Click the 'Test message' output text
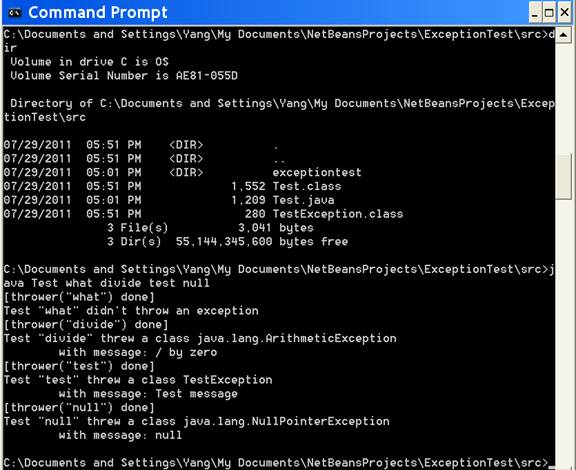The width and height of the screenshot is (576, 470). tap(197, 394)
